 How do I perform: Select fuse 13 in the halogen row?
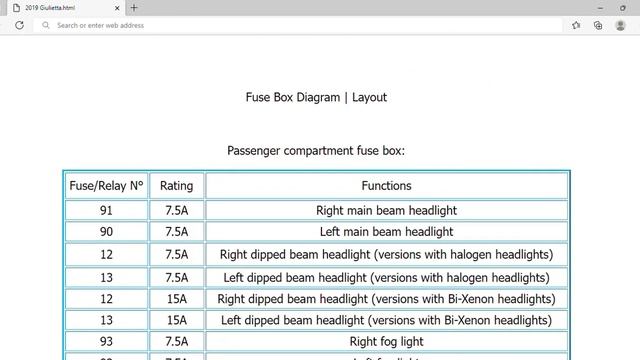107,278
